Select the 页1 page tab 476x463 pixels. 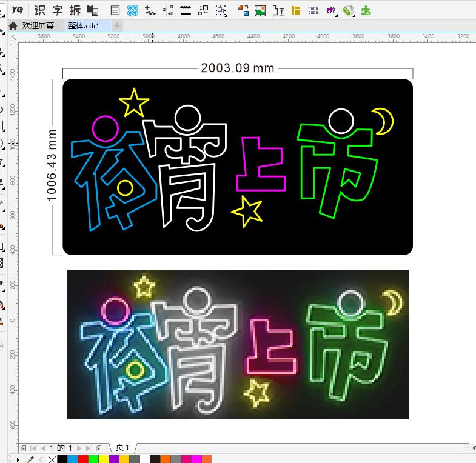pyautogui.click(x=122, y=447)
